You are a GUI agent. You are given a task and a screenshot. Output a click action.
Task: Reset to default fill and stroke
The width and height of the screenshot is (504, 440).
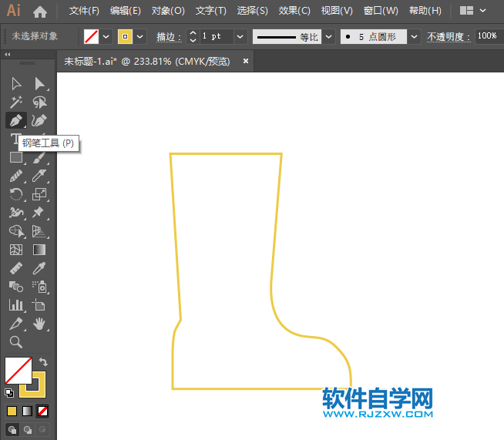[x=9, y=392]
